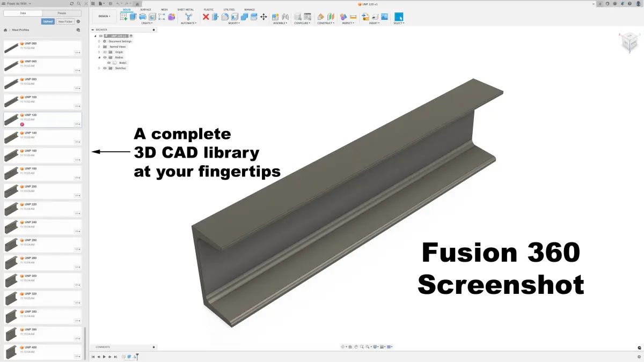This screenshot has width=644, height=362.
Task: Click the Home icon in breadcrumb
Action: 5,30
